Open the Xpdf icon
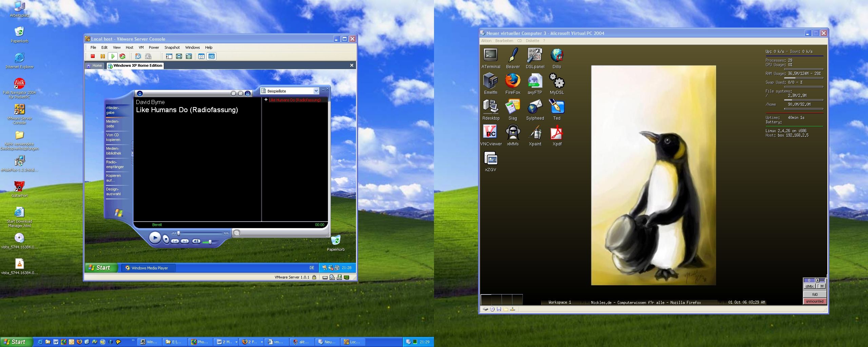The width and height of the screenshot is (868, 347). pyautogui.click(x=557, y=136)
